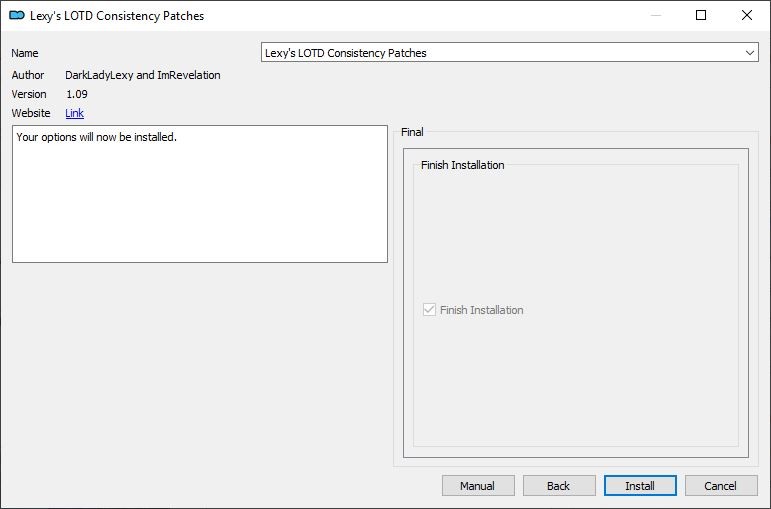
Task: Click the Install button
Action: tap(640, 485)
